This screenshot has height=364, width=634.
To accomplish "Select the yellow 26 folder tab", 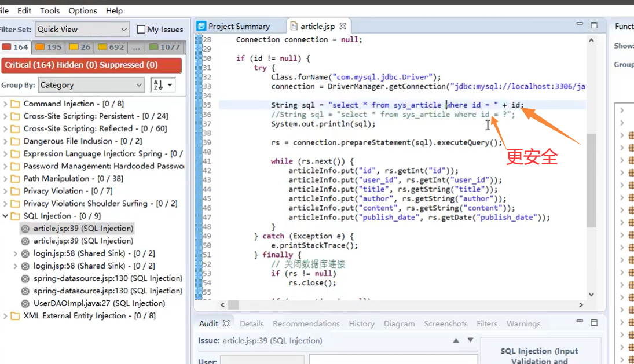I will (x=80, y=47).
